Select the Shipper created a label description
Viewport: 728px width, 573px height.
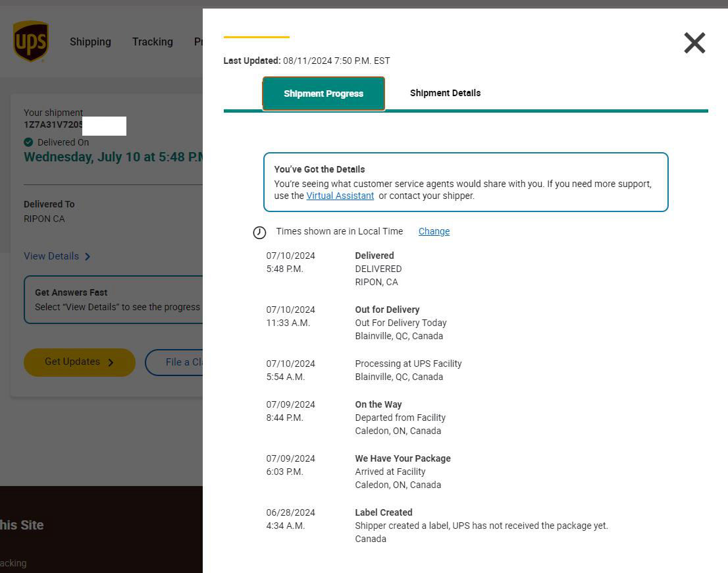point(481,526)
